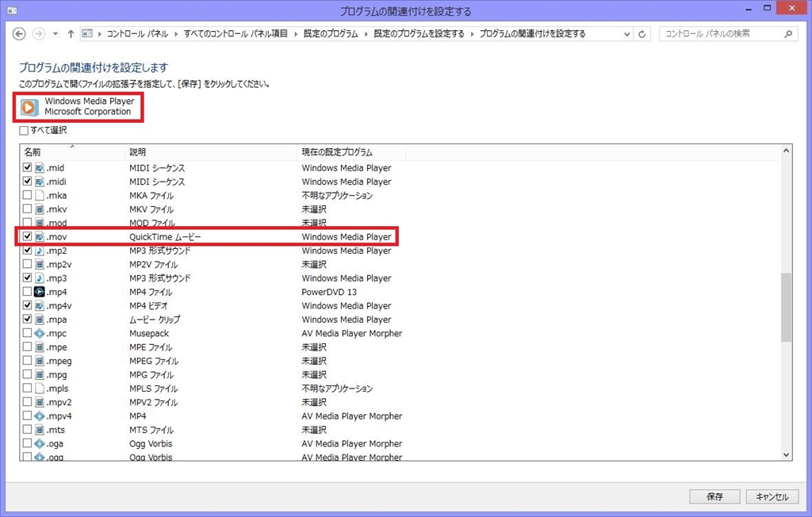The height and width of the screenshot is (517, 812).
Task: Click the .mts file type icon
Action: point(40,430)
